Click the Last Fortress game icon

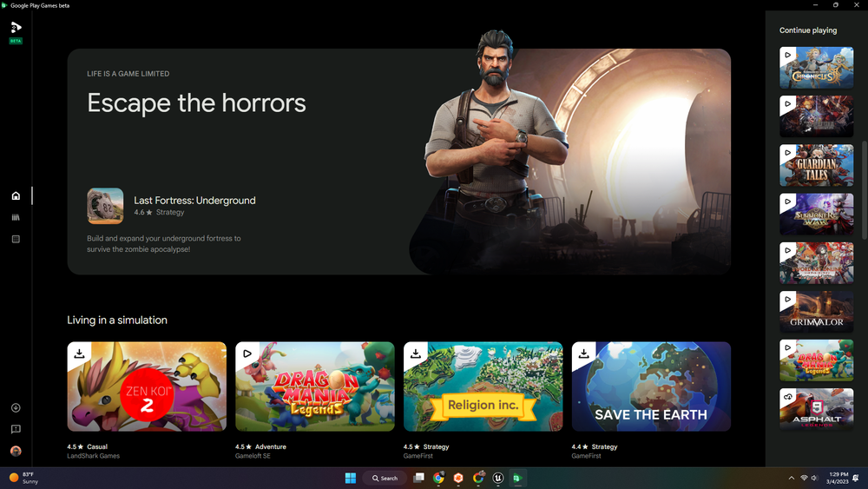click(x=105, y=206)
